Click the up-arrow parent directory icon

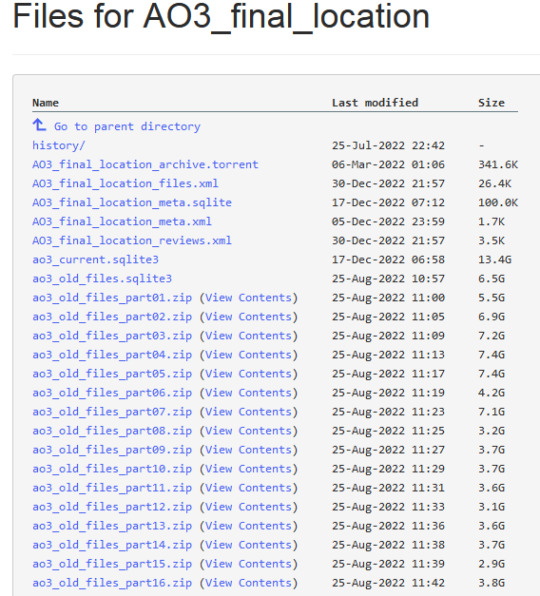[x=39, y=125]
